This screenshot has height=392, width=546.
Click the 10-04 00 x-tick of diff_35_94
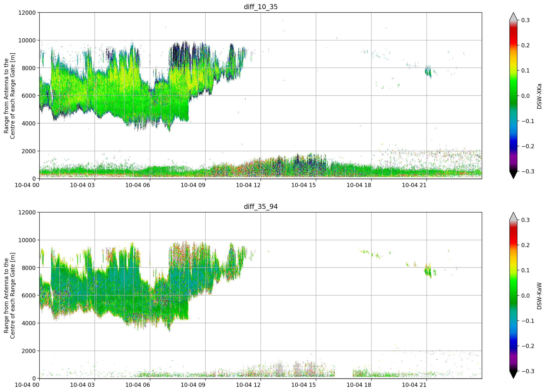[27, 385]
